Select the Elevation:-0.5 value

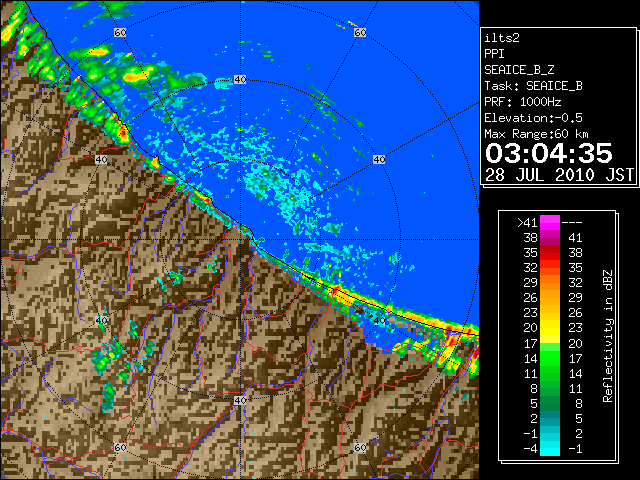point(533,118)
